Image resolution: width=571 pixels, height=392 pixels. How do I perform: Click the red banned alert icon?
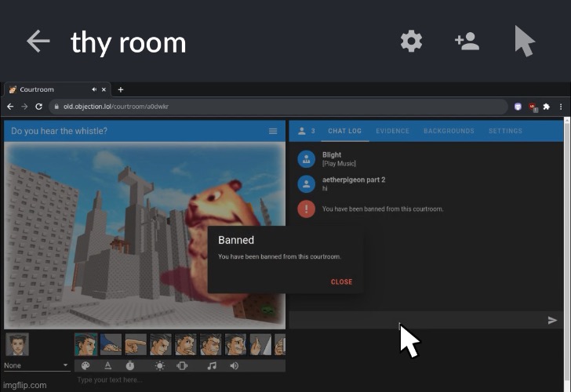tap(306, 209)
